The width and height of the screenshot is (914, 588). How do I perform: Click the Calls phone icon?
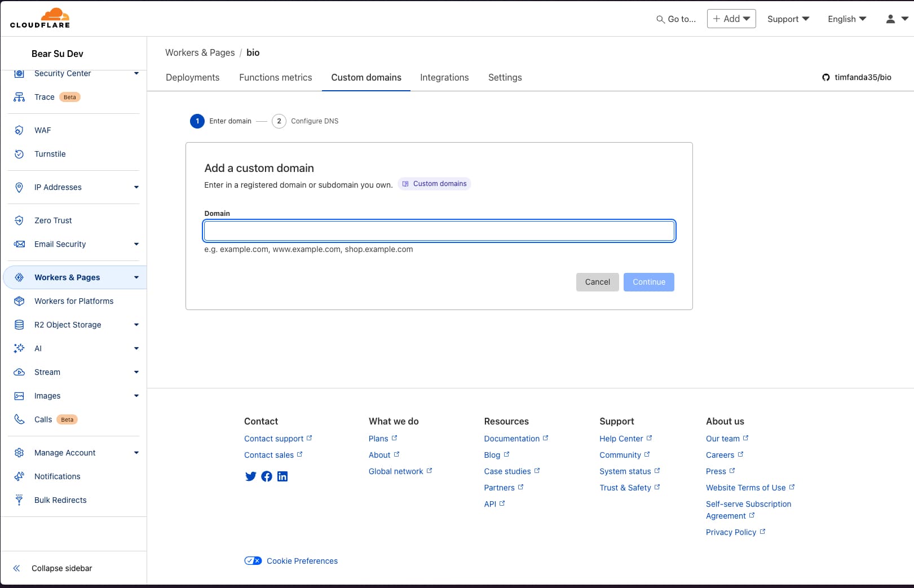point(19,419)
